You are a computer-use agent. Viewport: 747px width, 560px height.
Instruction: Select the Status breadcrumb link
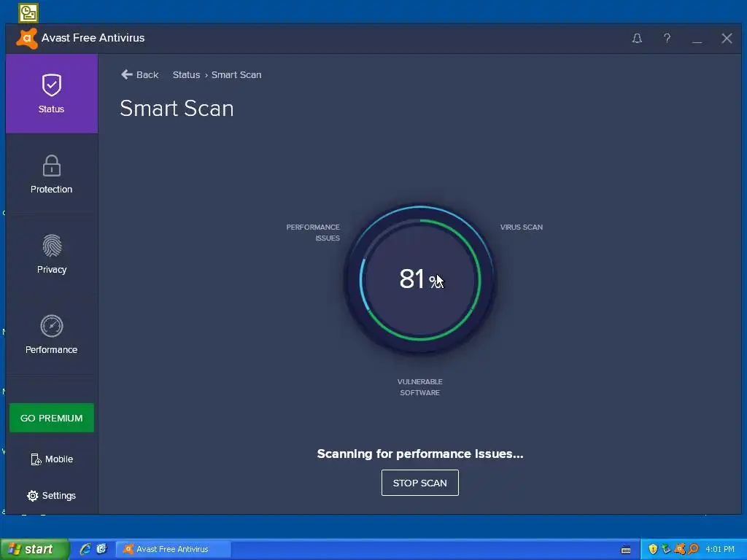186,75
